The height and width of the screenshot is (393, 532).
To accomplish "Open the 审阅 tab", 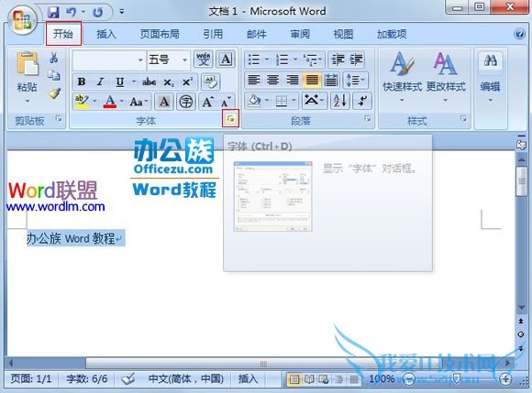I will click(300, 34).
